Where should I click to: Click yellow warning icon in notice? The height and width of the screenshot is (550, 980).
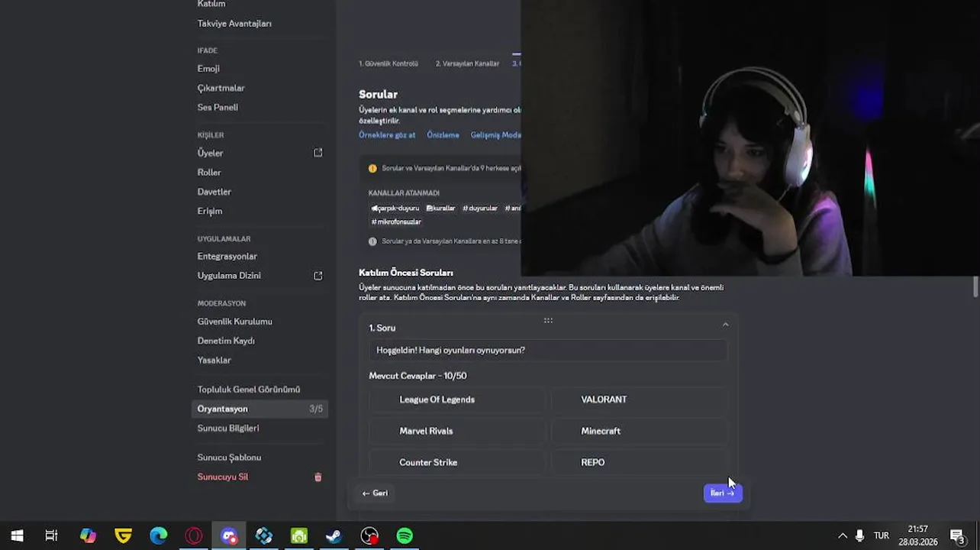pyautogui.click(x=372, y=168)
